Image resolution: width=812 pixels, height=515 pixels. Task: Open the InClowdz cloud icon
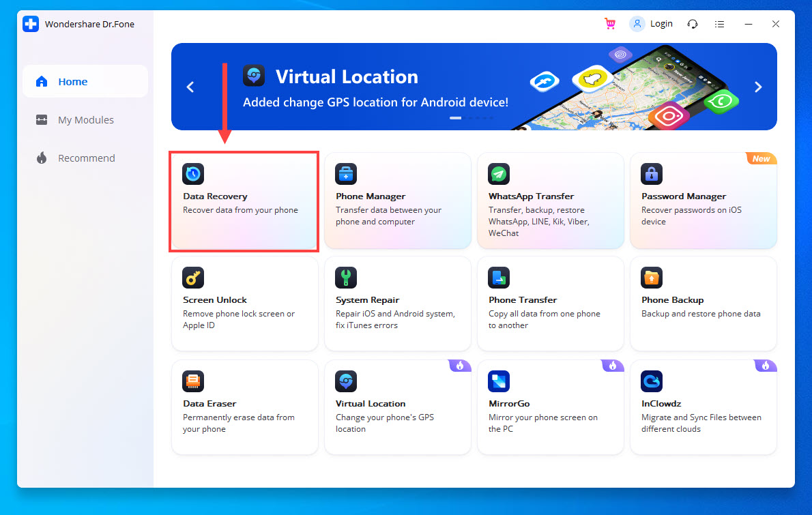pyautogui.click(x=652, y=381)
